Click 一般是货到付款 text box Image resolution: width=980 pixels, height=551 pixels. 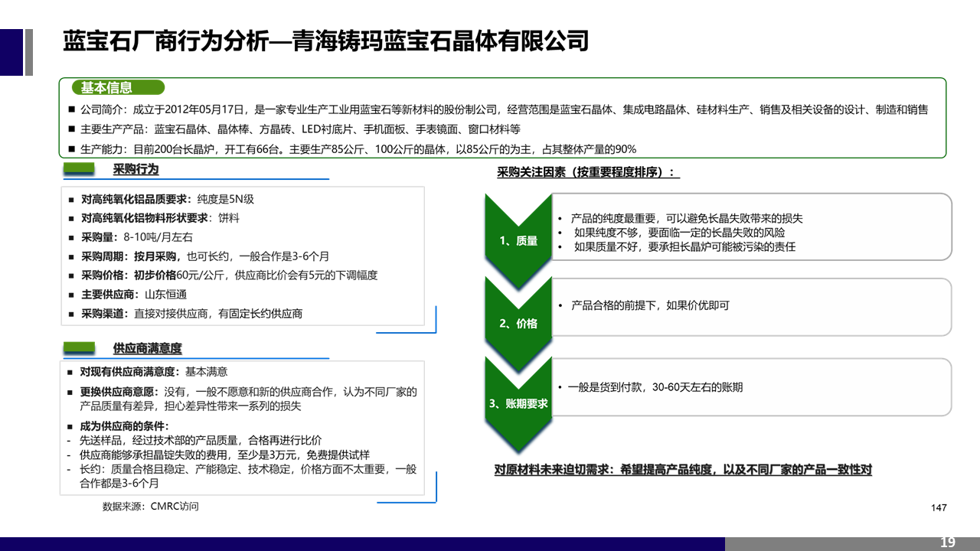click(752, 387)
